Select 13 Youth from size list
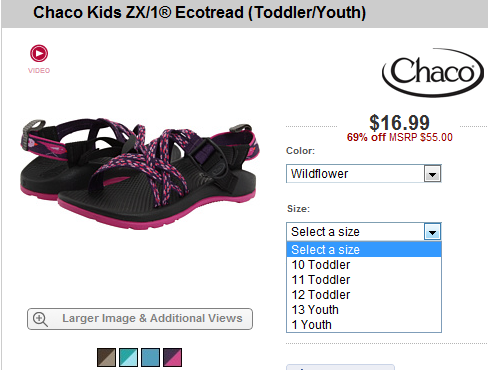Screen dimensions: 488x370 coord(364,310)
